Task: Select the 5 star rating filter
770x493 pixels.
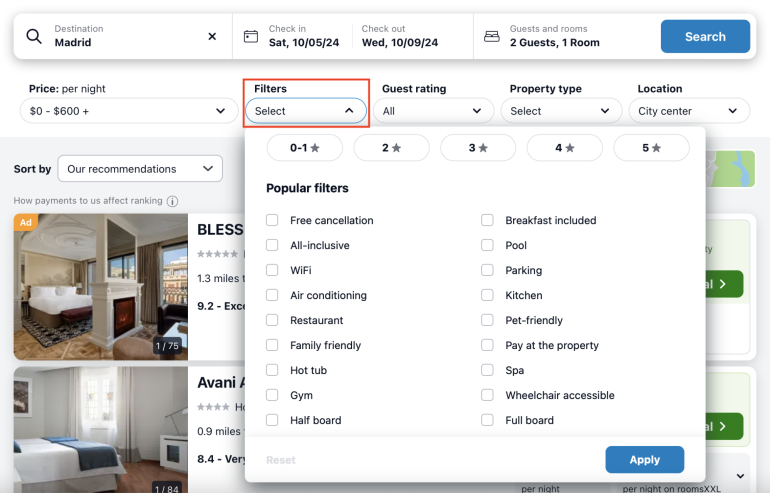Action: coord(651,148)
